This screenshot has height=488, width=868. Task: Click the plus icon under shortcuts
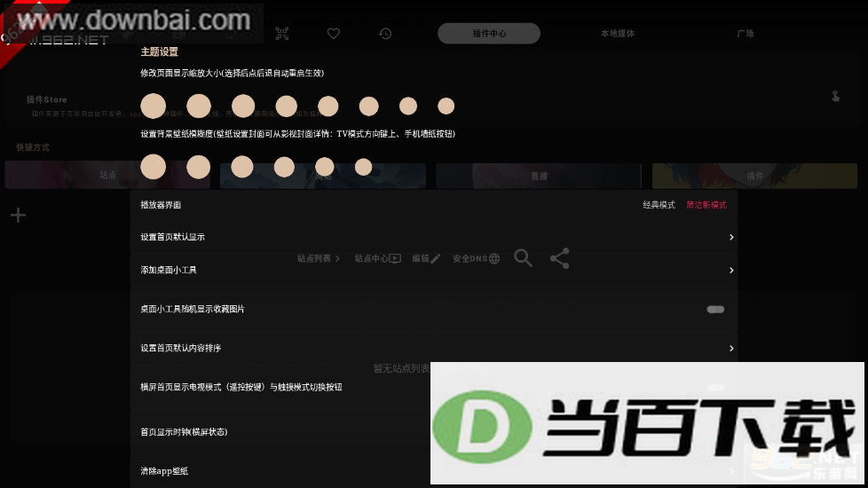[19, 215]
